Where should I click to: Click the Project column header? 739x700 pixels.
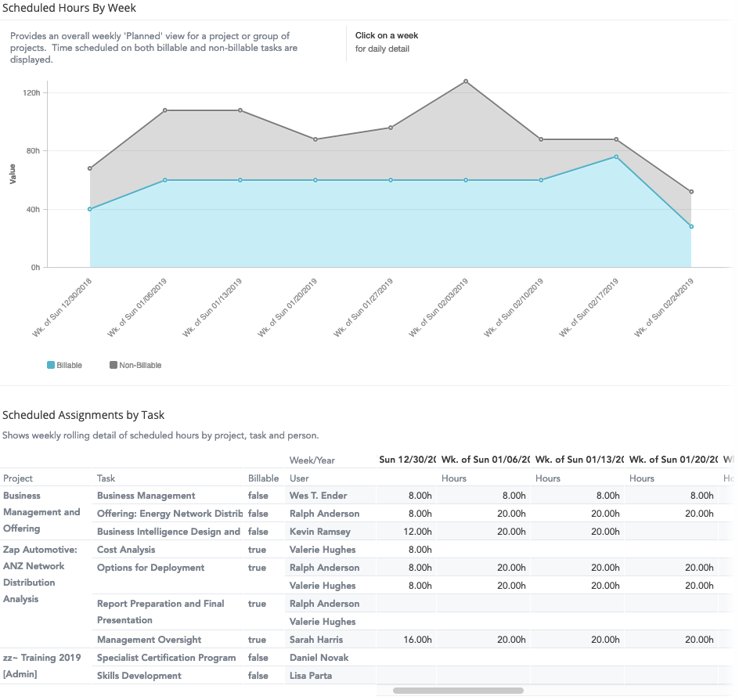18,478
